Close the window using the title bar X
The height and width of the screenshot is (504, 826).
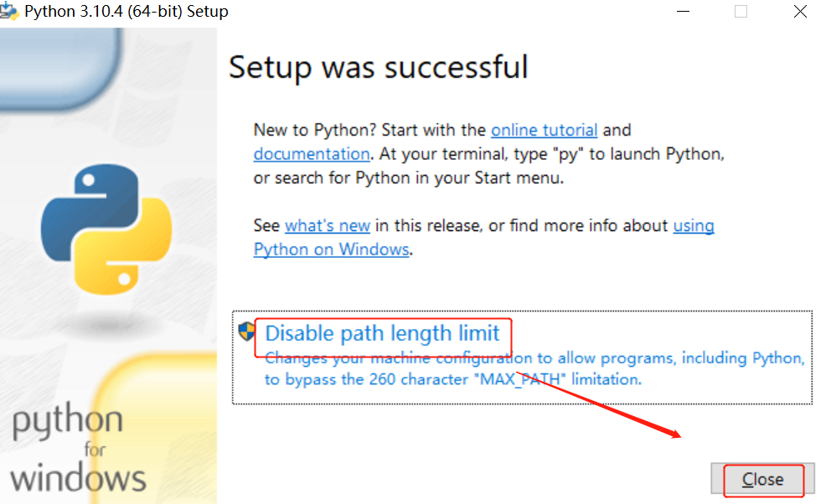(800, 12)
